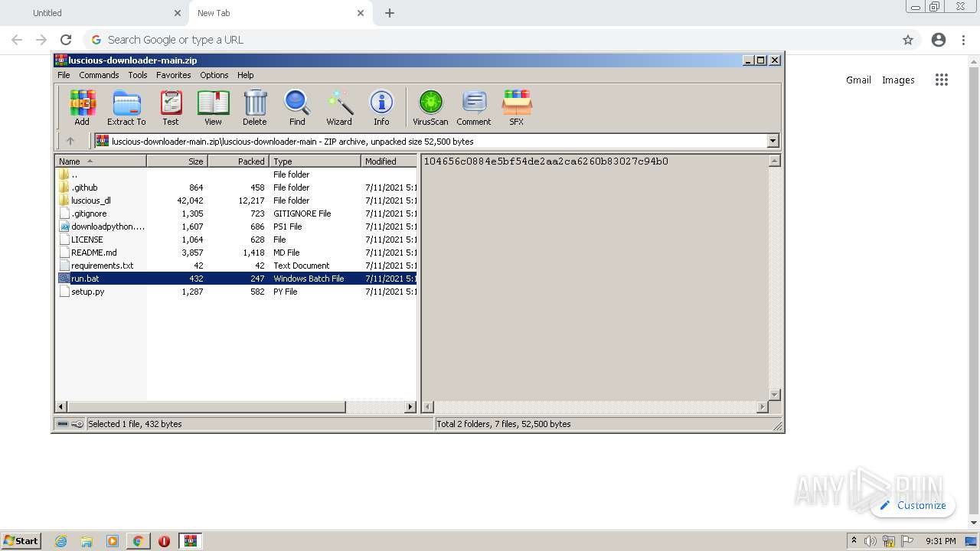980x551 pixels.
Task: Click the bookmark star in Chrome
Action: click(x=908, y=40)
